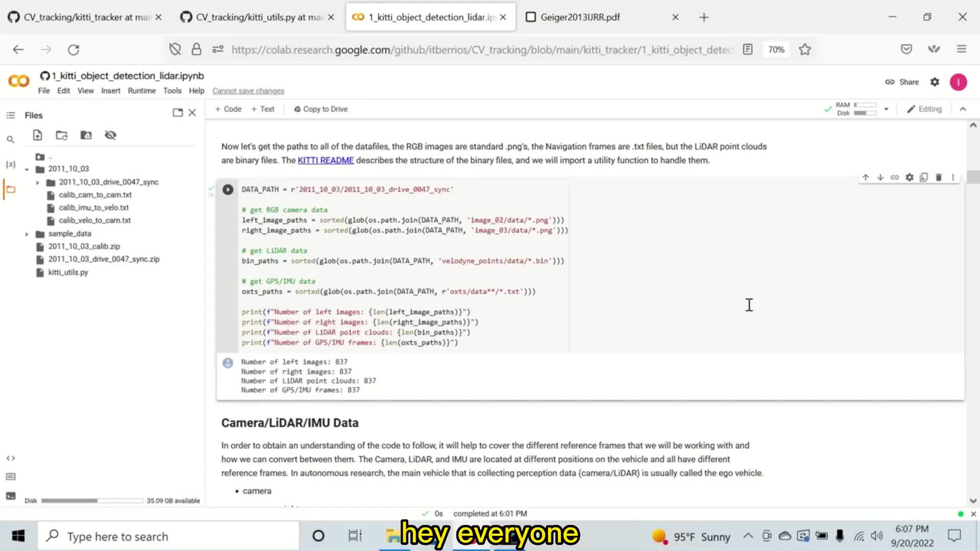The height and width of the screenshot is (551, 980).
Task: Click the Share button
Action: point(902,82)
